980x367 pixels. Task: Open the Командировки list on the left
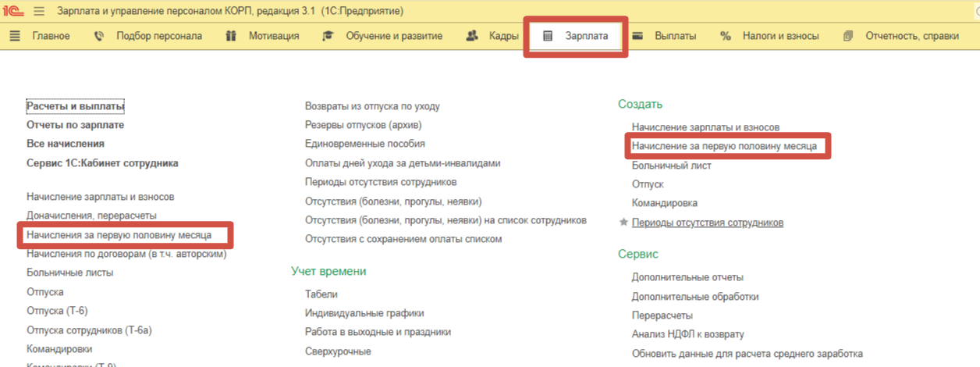pos(59,348)
